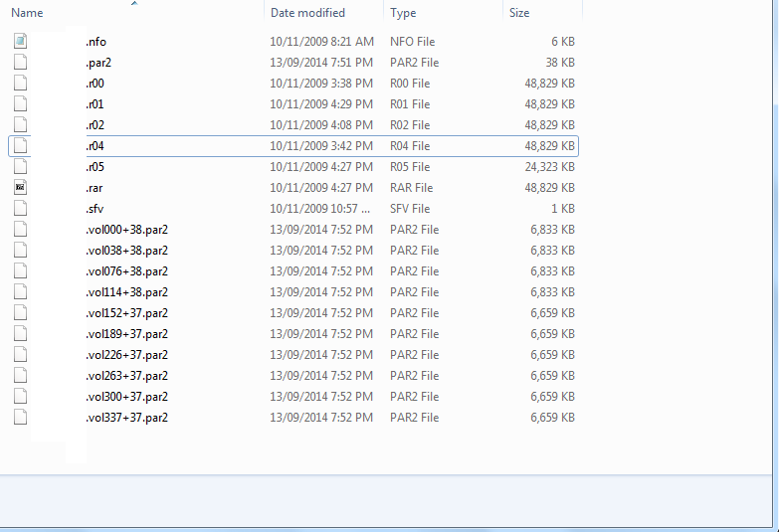Click the R01 File type cell
This screenshot has width=779, height=532.
(410, 104)
